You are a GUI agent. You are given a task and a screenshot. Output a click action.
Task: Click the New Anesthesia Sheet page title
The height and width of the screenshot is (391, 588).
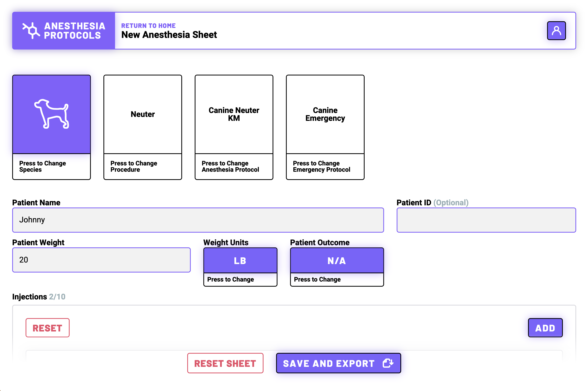[169, 35]
